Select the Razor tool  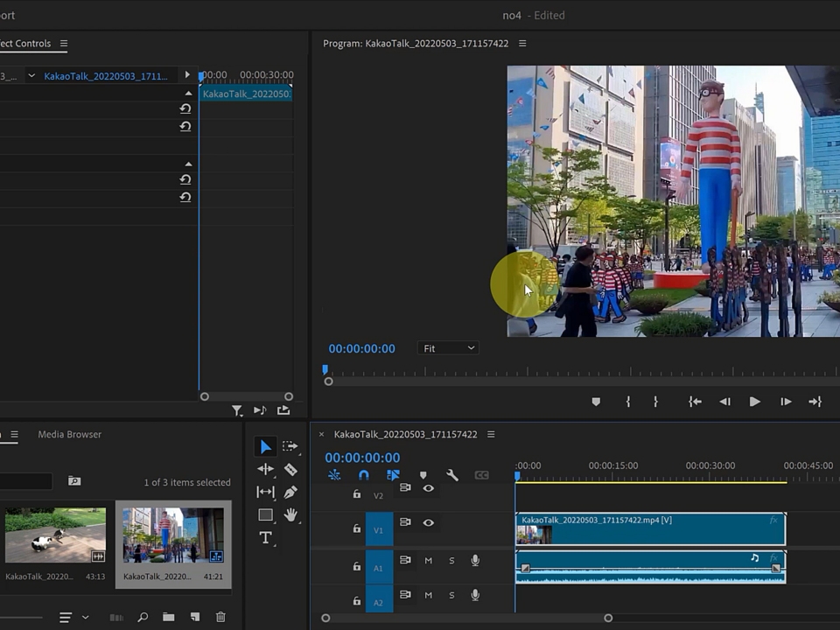pyautogui.click(x=290, y=469)
